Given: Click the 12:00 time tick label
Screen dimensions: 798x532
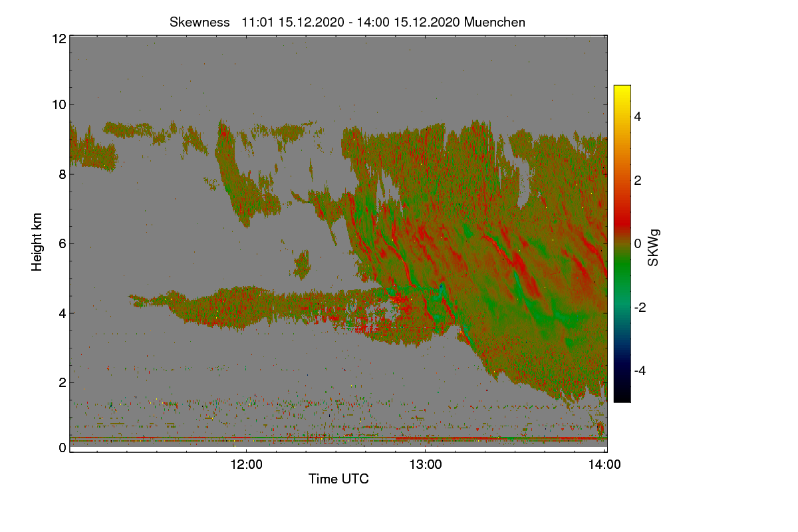Looking at the screenshot, I should click(246, 465).
